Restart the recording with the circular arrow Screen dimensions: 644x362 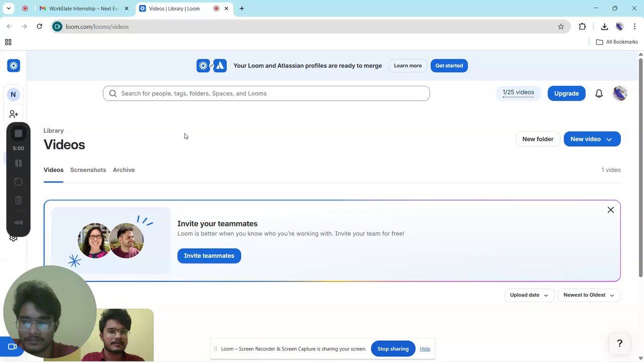click(x=18, y=182)
